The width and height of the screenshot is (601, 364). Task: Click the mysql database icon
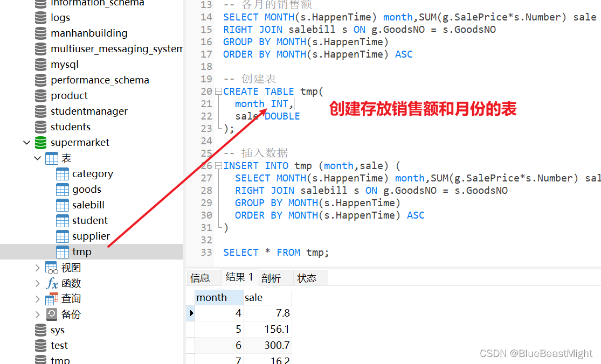[x=40, y=64]
